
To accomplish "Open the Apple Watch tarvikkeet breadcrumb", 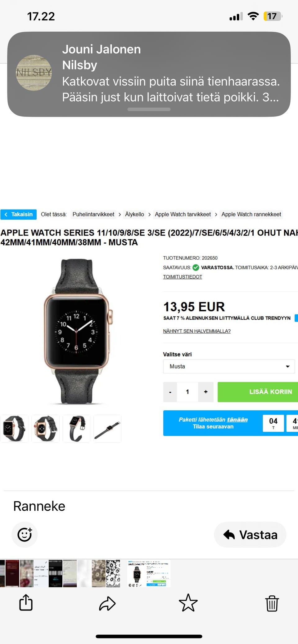I will (183, 214).
